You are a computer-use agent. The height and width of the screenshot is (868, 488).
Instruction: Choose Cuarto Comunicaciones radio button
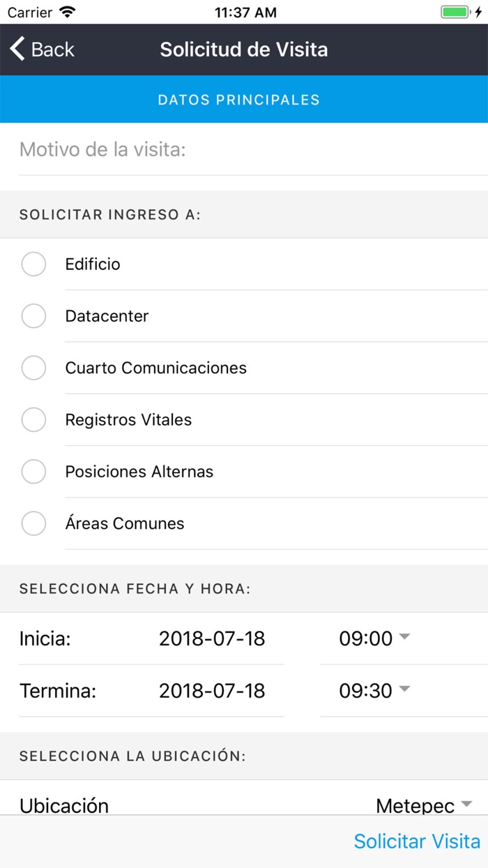(x=33, y=368)
